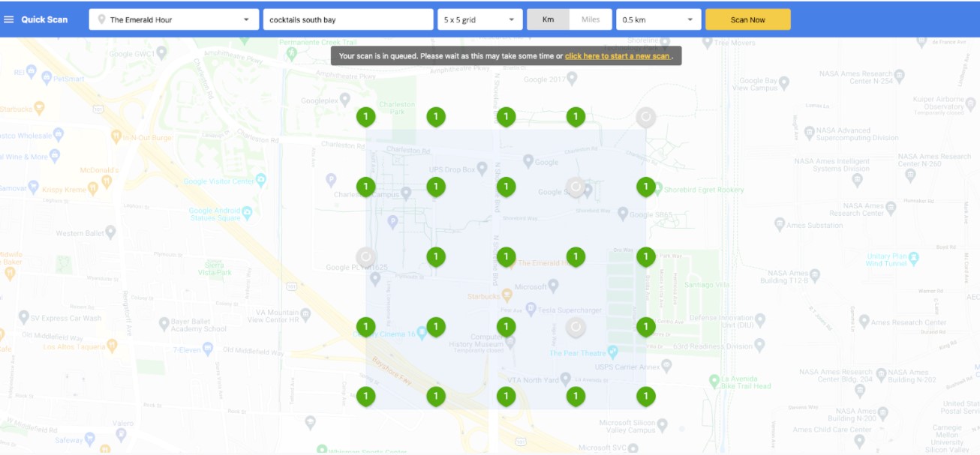980x455 pixels.
Task: Select the Safeway store marker
Action: pyautogui.click(x=89, y=439)
